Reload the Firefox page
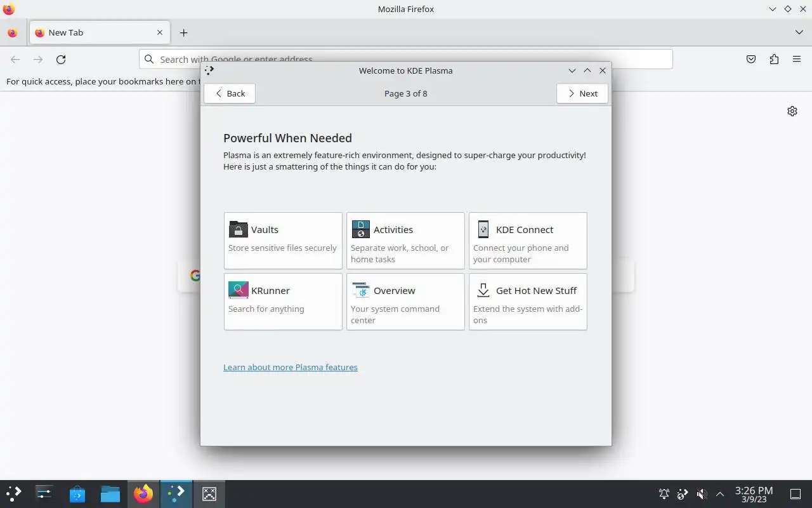This screenshot has width=812, height=508. 61,59
